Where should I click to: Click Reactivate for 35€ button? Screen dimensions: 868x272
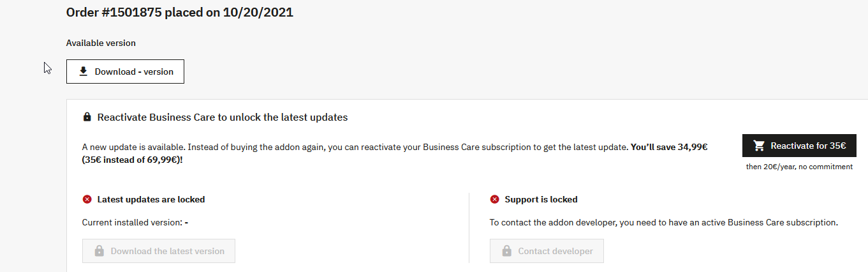coord(799,146)
